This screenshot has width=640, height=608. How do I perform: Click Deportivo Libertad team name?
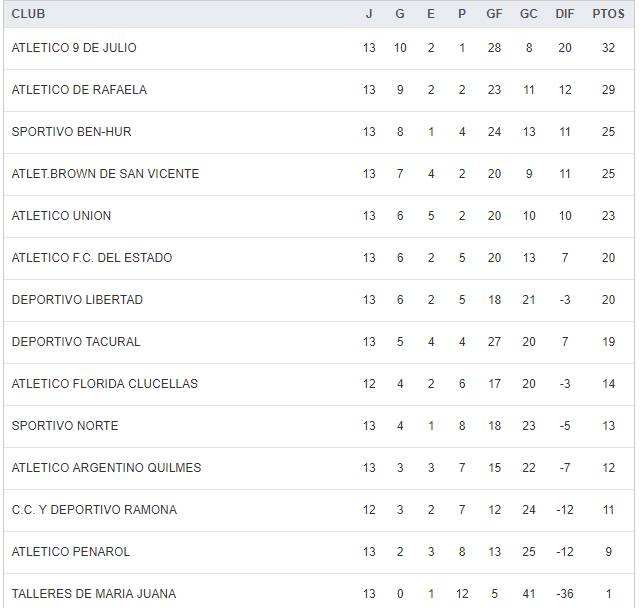(x=77, y=300)
